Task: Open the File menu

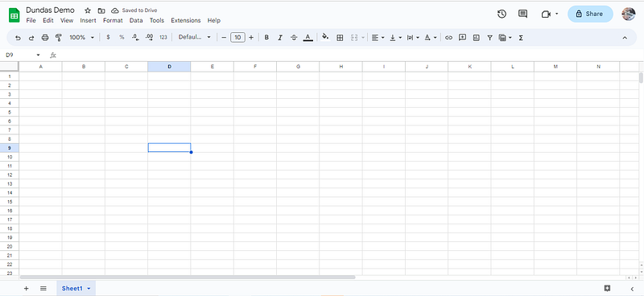Action: pyautogui.click(x=31, y=20)
